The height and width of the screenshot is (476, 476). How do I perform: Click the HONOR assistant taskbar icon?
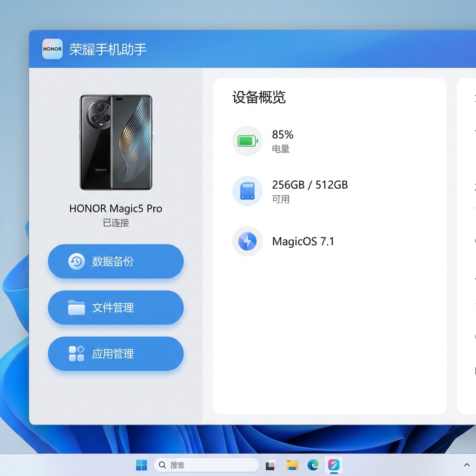[334, 465]
